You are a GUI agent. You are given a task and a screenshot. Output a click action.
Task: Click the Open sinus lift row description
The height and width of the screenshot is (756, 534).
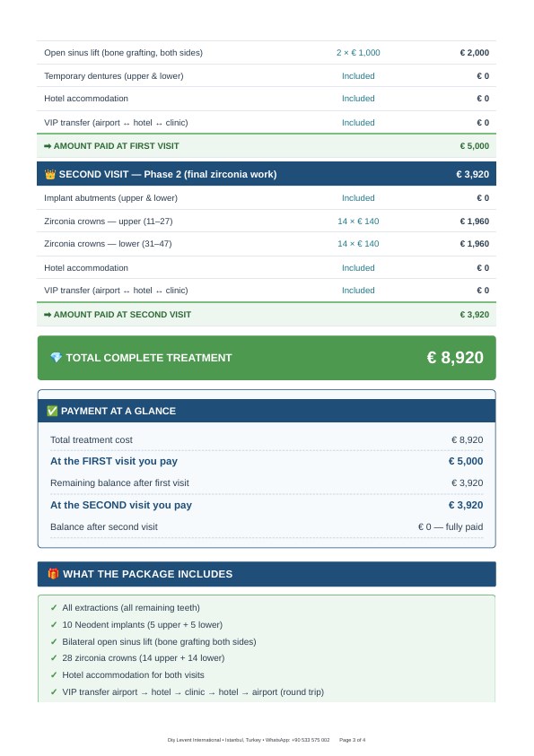pyautogui.click(x=123, y=53)
